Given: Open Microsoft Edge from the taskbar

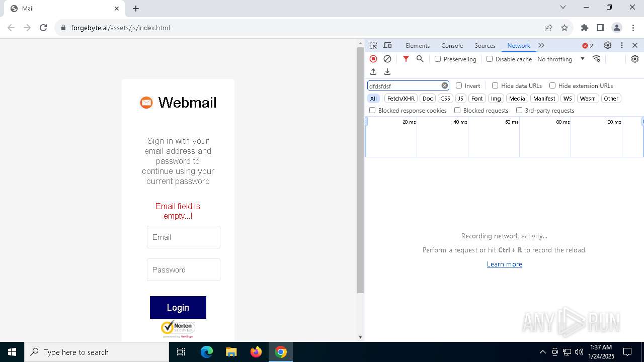Looking at the screenshot, I should point(207,352).
